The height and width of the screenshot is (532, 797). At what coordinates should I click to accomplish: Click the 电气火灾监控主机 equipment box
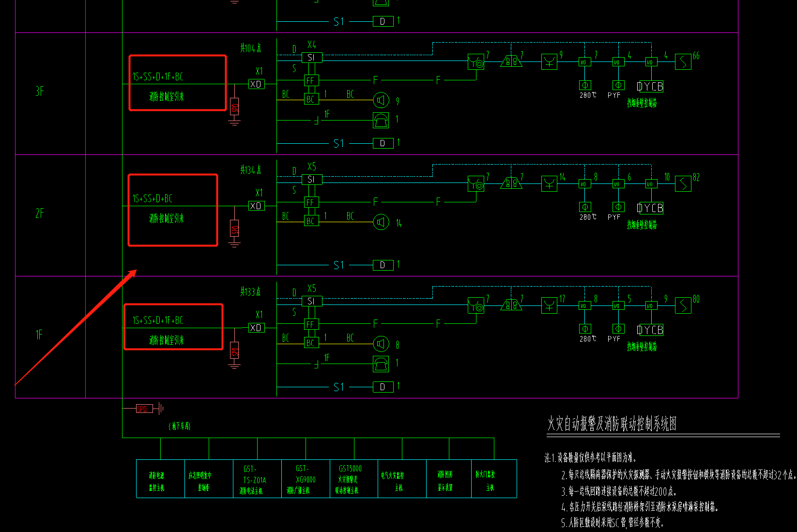click(402, 479)
